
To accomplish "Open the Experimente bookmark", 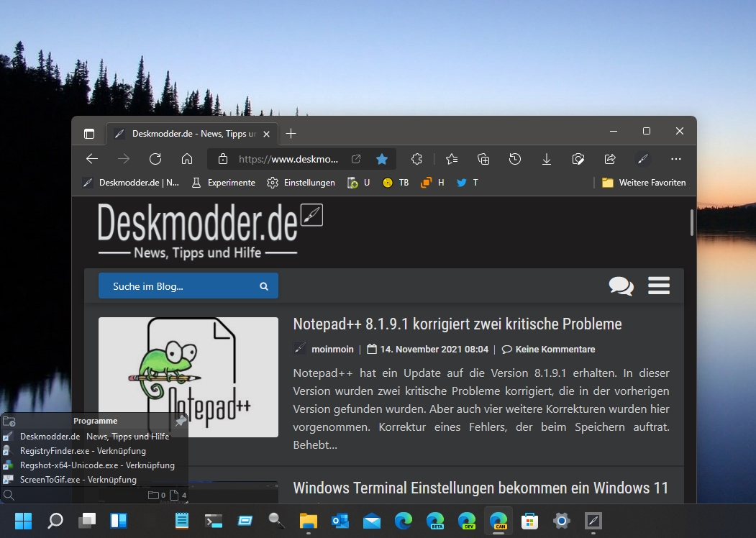I will [223, 183].
